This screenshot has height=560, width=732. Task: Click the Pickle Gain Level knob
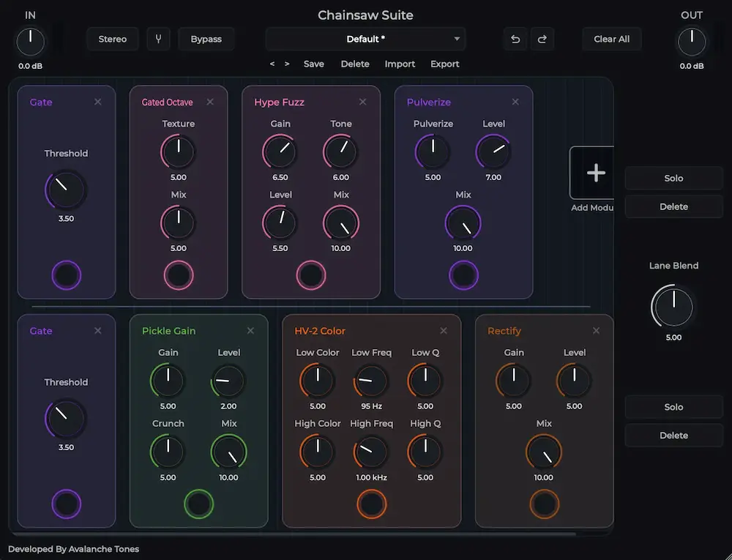coord(228,381)
